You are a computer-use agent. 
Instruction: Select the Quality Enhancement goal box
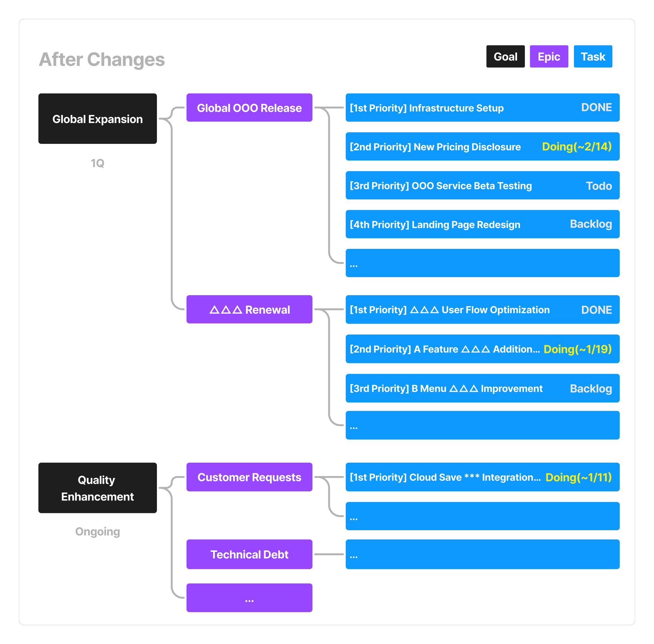tap(97, 488)
